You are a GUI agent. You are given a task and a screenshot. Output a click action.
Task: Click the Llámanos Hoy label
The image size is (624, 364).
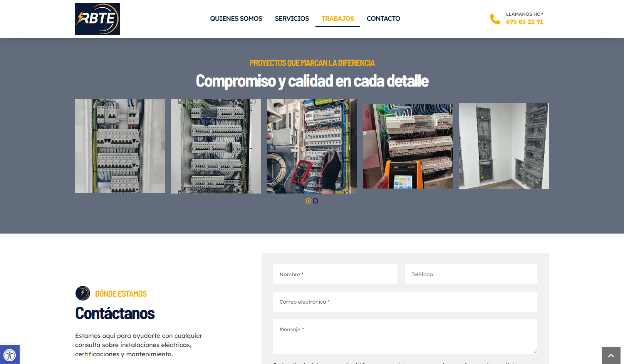click(524, 14)
